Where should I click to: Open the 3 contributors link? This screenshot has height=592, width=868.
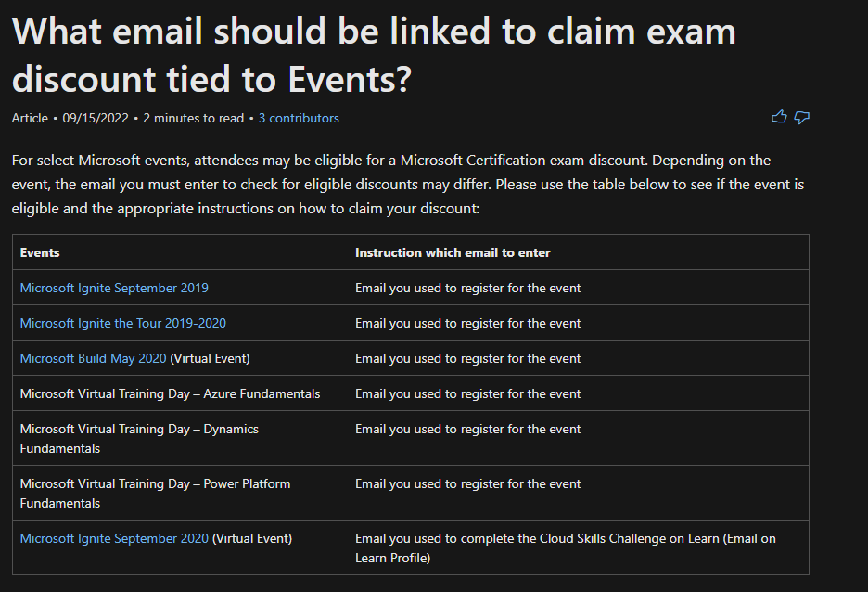(x=299, y=118)
